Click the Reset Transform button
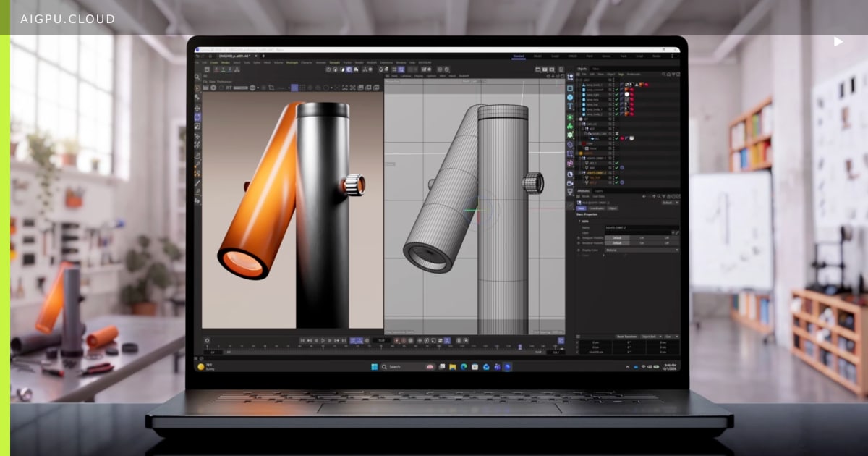 (x=626, y=337)
